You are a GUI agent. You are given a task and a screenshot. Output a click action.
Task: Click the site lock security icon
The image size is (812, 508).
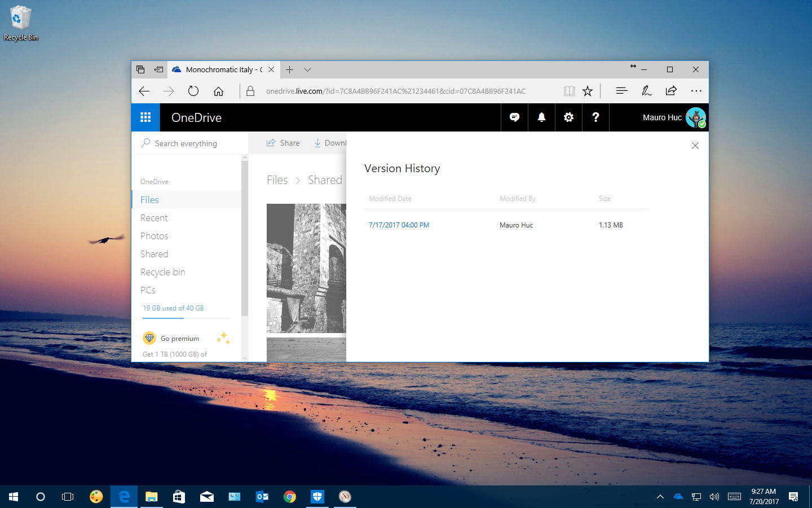(x=250, y=91)
